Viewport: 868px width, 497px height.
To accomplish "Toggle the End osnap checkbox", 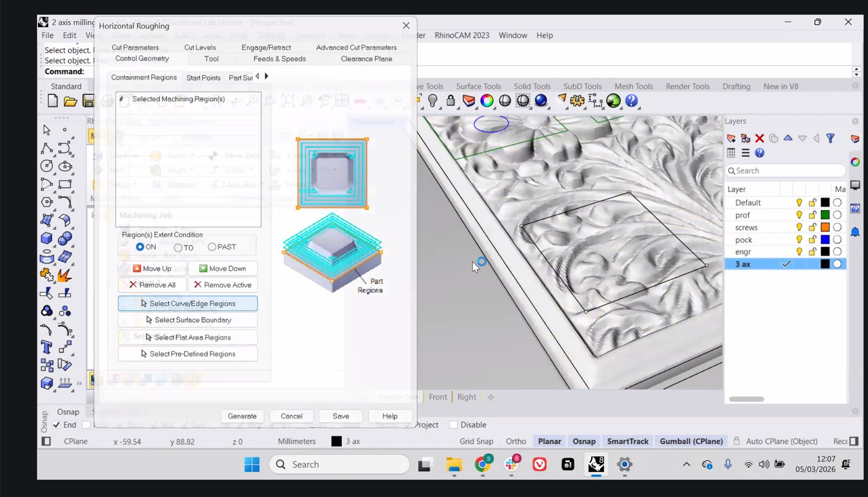I will 56,425.
